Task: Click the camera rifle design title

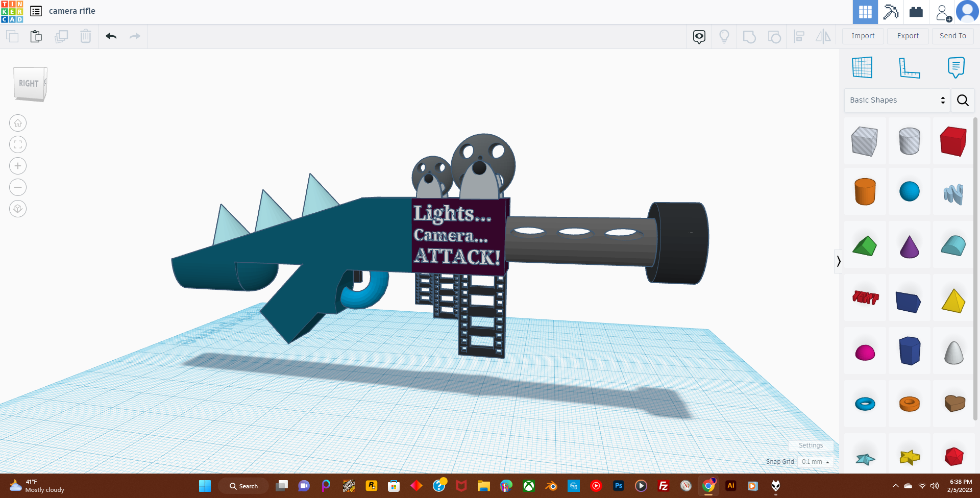Action: [72, 11]
